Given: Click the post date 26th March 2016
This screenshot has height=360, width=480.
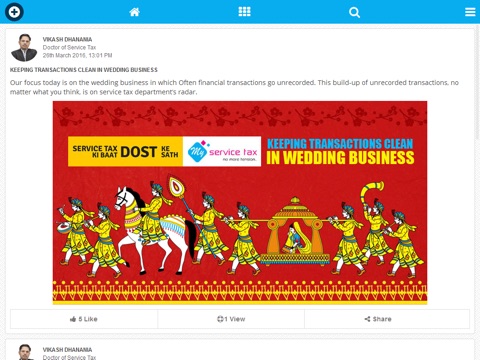Looking at the screenshot, I should pyautogui.click(x=77, y=55).
